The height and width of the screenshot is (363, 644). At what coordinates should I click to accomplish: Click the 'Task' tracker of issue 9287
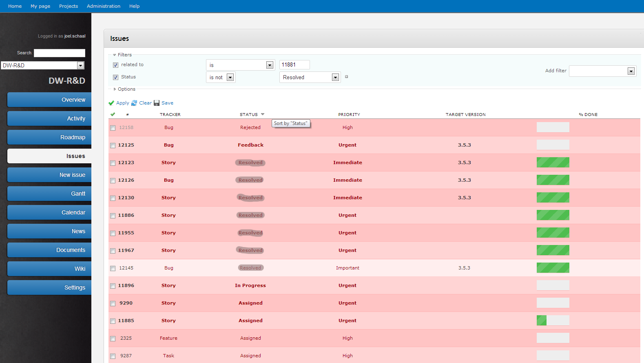point(168,356)
